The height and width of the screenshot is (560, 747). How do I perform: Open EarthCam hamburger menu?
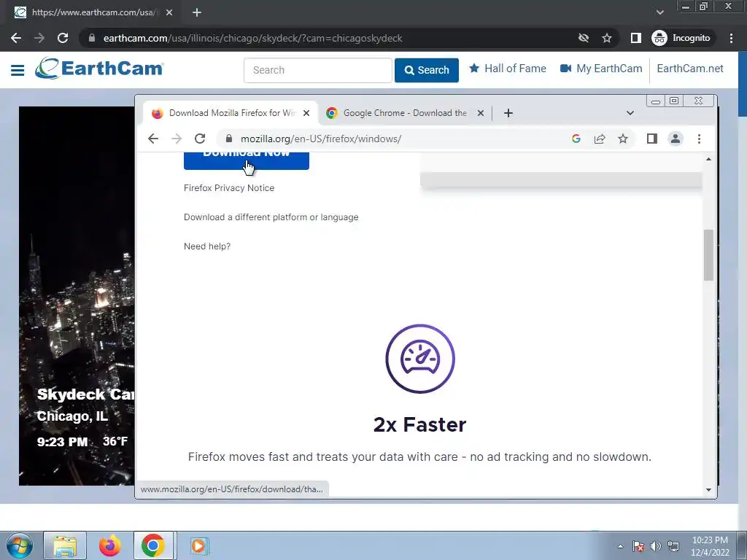(18, 70)
